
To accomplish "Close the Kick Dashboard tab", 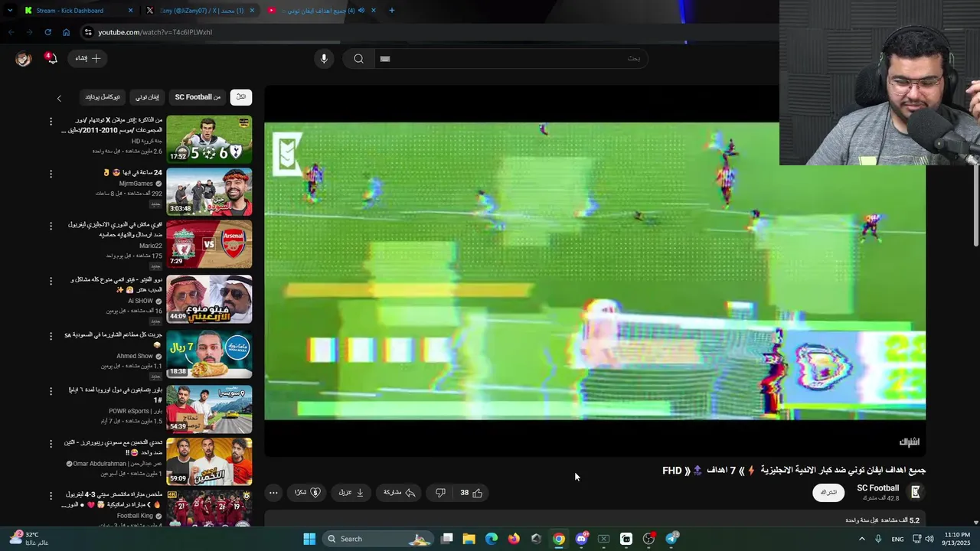I will pos(130,11).
